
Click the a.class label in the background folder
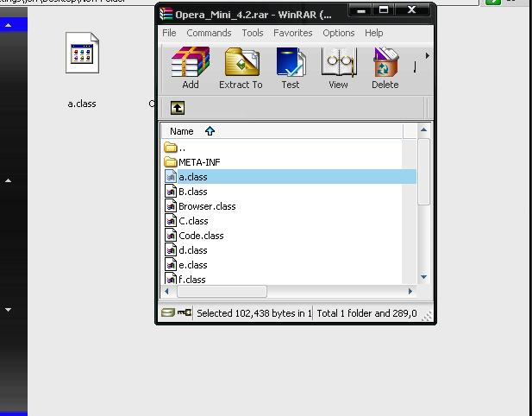click(x=82, y=104)
